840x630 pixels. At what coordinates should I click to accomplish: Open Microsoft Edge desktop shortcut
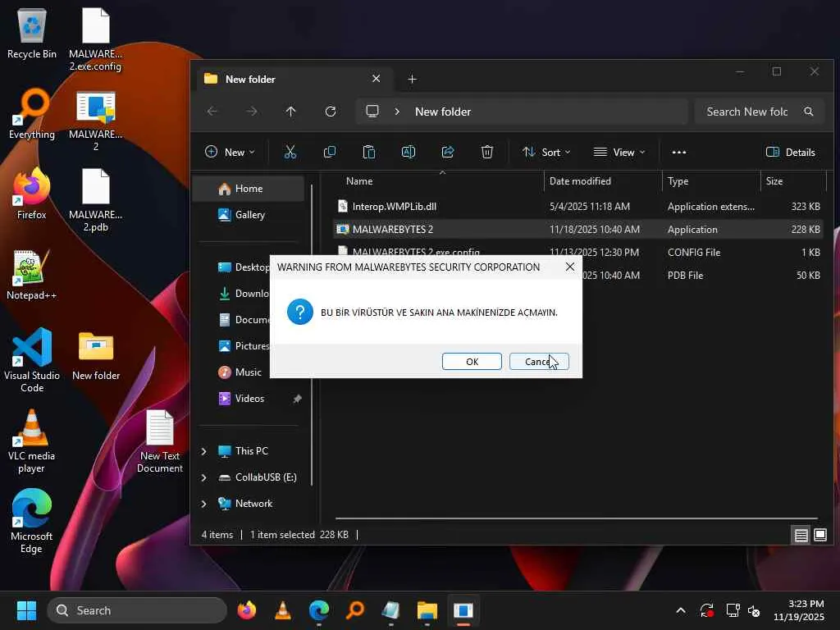32,521
